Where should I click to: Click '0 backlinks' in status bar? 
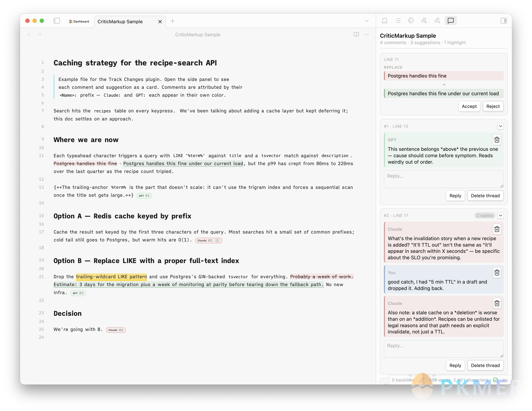(403, 380)
